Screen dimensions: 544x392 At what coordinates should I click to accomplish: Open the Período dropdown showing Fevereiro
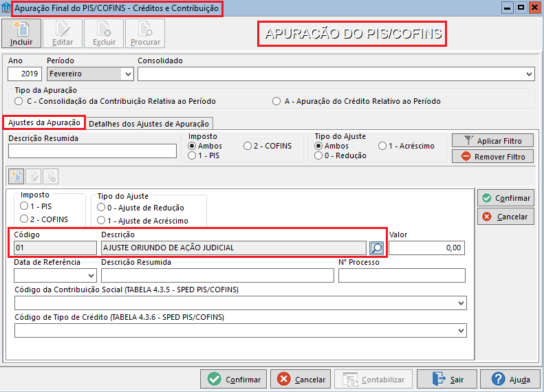[90, 74]
